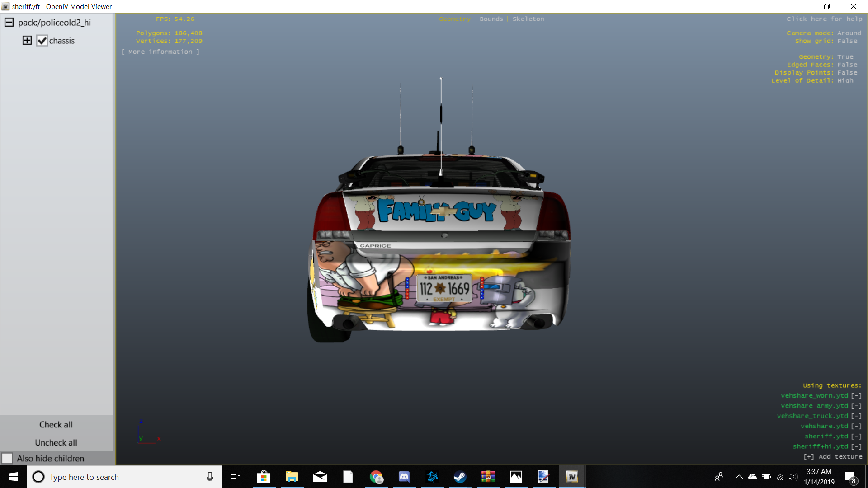Viewport: 868px width, 488px height.
Task: Open WinRAR from the taskbar
Action: [488, 477]
